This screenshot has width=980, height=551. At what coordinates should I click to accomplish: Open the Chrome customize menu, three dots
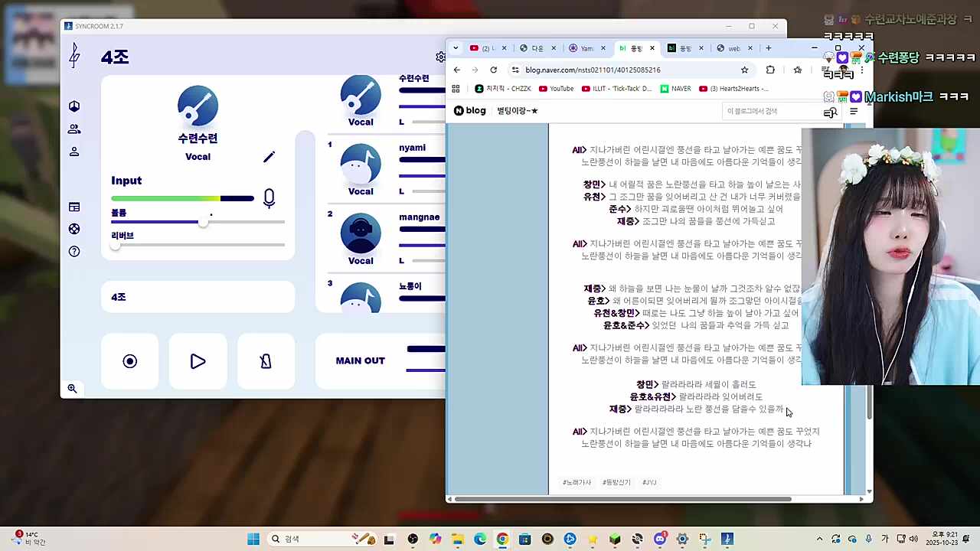pos(861,70)
